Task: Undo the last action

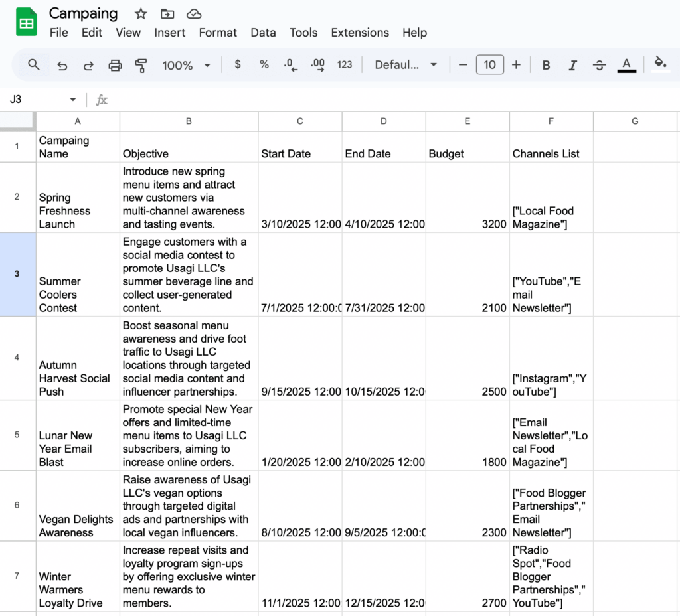Action: pos(62,65)
